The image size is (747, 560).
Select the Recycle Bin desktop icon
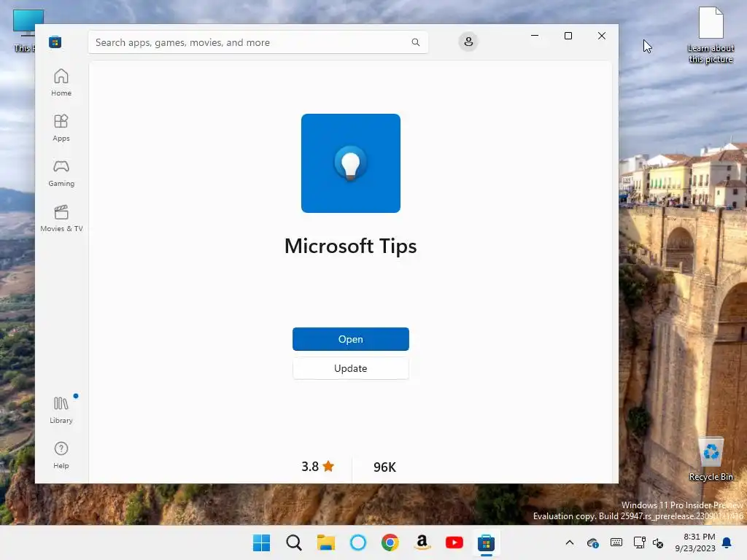click(711, 459)
